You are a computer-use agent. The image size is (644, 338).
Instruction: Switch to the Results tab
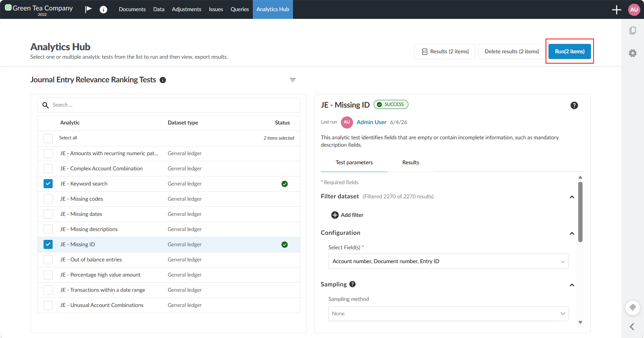click(410, 163)
